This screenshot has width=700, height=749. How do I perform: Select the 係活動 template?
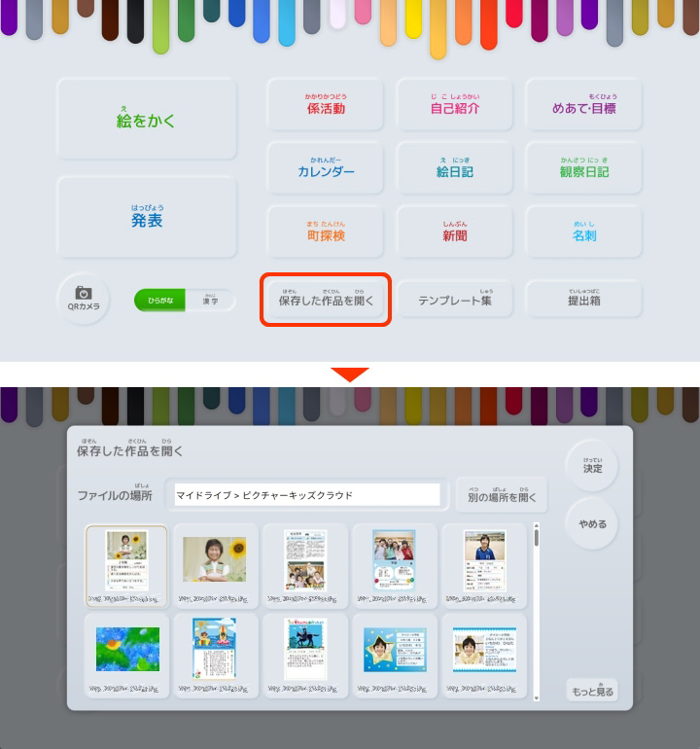[326, 106]
